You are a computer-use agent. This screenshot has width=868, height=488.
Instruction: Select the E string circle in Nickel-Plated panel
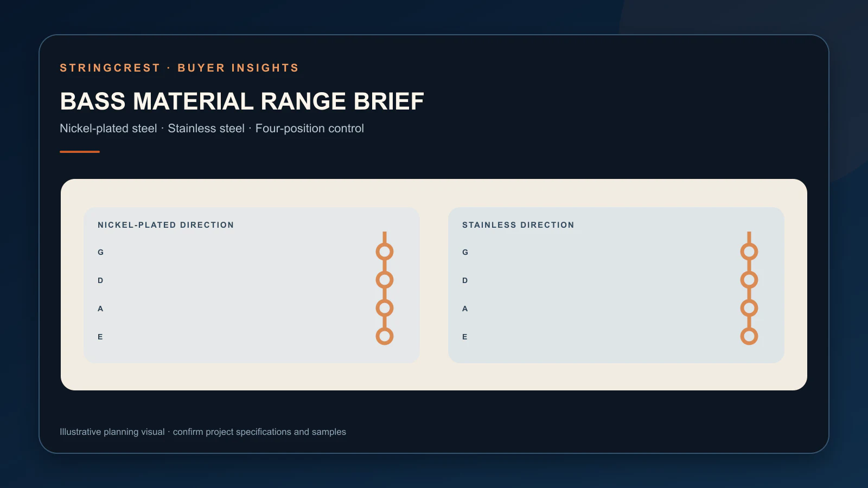click(x=385, y=336)
